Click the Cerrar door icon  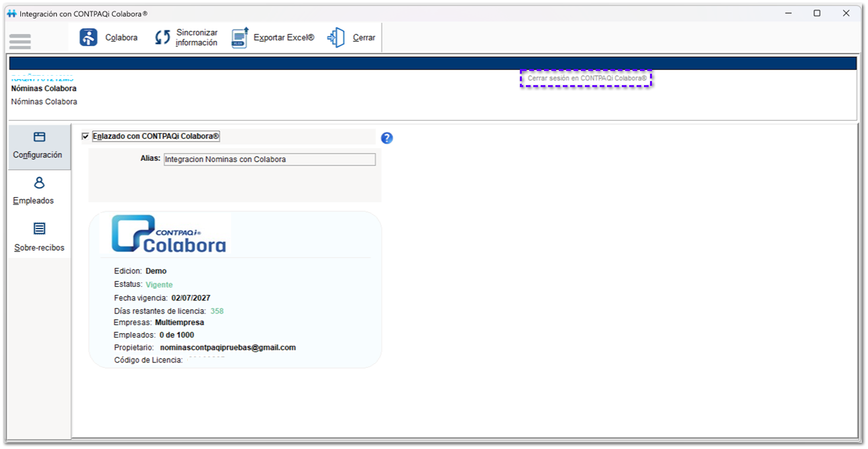coord(336,38)
